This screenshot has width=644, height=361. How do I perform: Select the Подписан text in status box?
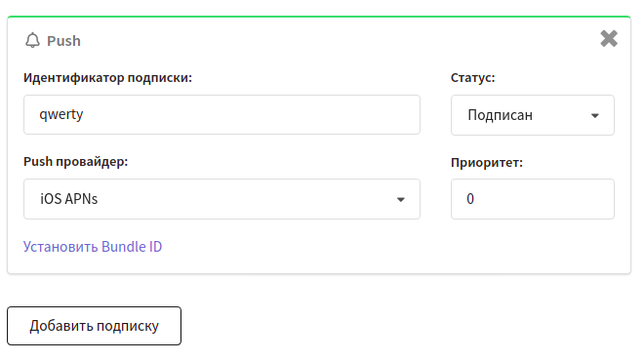500,115
